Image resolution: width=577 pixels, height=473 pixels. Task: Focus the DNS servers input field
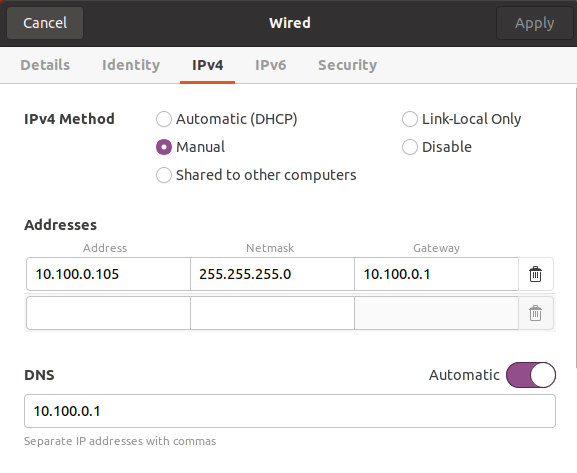[x=290, y=411]
